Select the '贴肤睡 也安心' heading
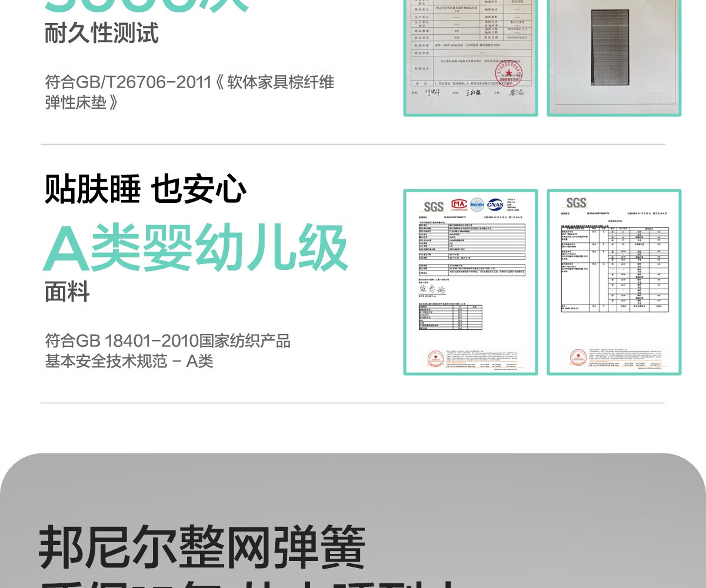706x588 pixels. (145, 189)
